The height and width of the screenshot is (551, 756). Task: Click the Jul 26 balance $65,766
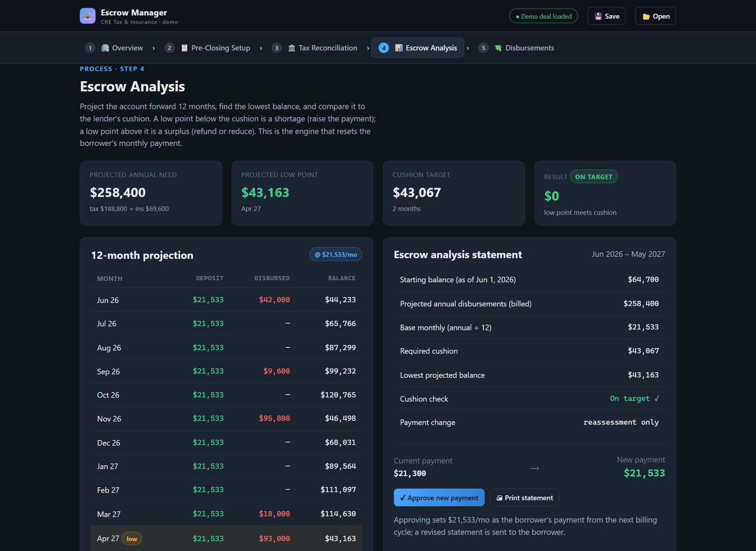click(x=341, y=323)
